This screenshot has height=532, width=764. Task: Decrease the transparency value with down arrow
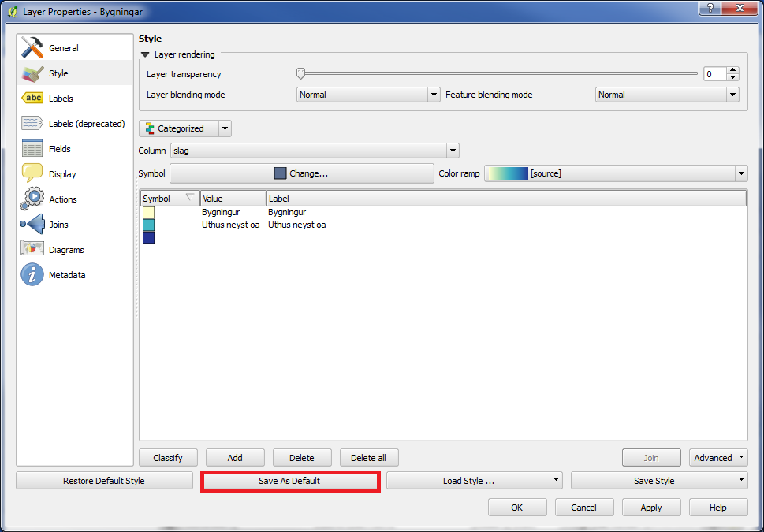tap(732, 77)
